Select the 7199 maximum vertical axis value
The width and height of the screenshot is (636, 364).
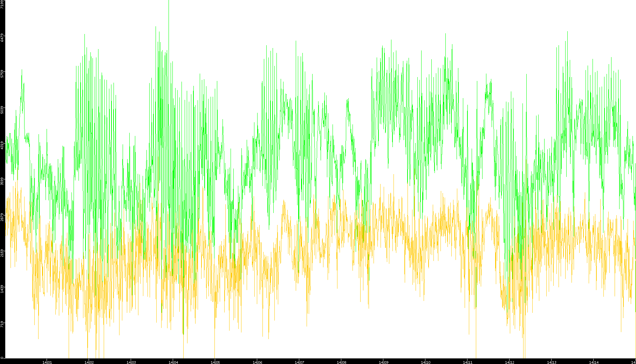click(2, 5)
